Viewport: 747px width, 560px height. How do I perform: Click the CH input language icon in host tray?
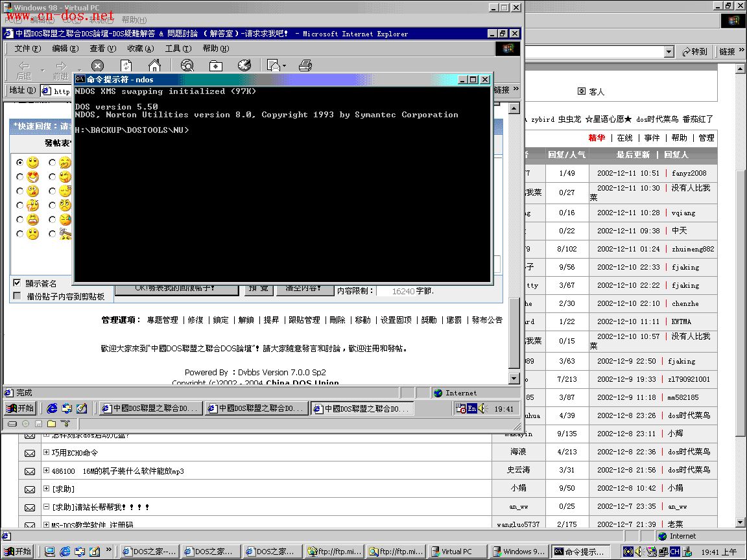pyautogui.click(x=674, y=552)
